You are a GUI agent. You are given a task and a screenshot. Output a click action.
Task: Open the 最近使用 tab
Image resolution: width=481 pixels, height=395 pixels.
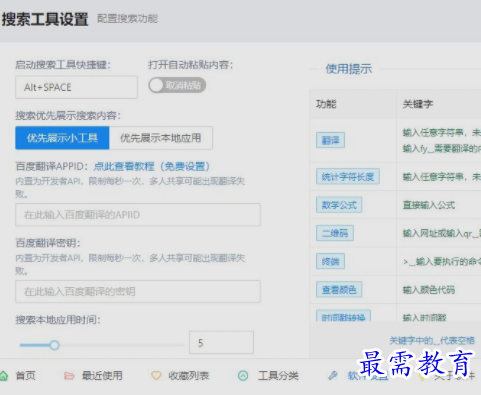102,376
